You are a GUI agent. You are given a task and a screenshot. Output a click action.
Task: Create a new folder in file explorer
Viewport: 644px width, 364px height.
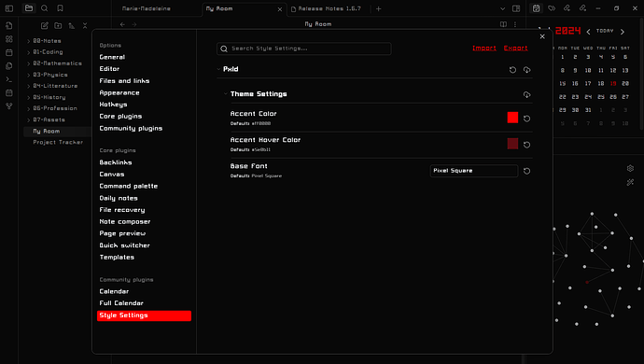click(58, 25)
